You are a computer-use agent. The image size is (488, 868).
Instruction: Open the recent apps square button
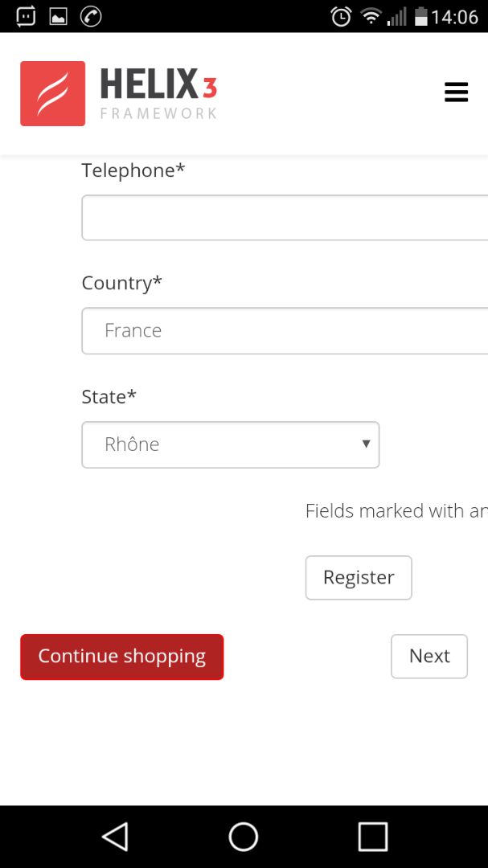372,837
